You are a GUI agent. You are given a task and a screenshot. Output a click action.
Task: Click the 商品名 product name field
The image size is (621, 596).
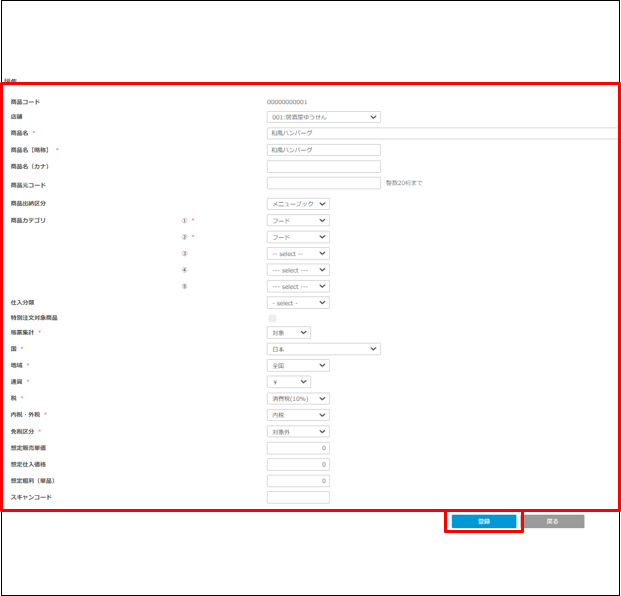(x=442, y=133)
